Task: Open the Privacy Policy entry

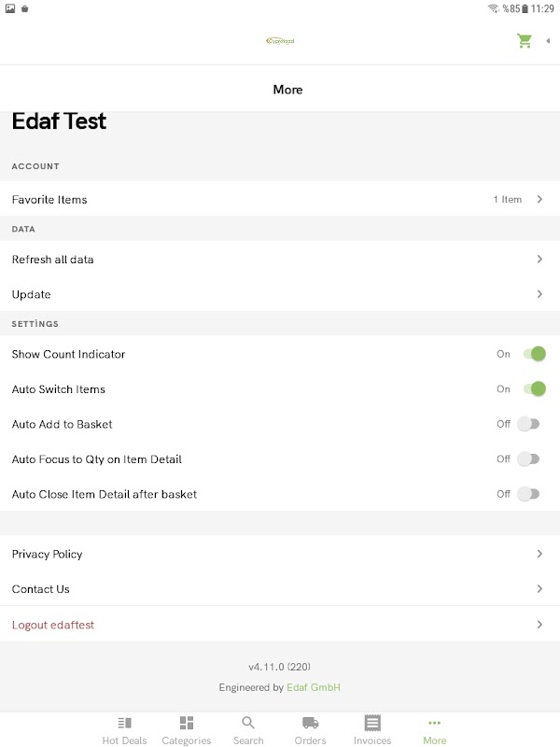Action: point(48,555)
